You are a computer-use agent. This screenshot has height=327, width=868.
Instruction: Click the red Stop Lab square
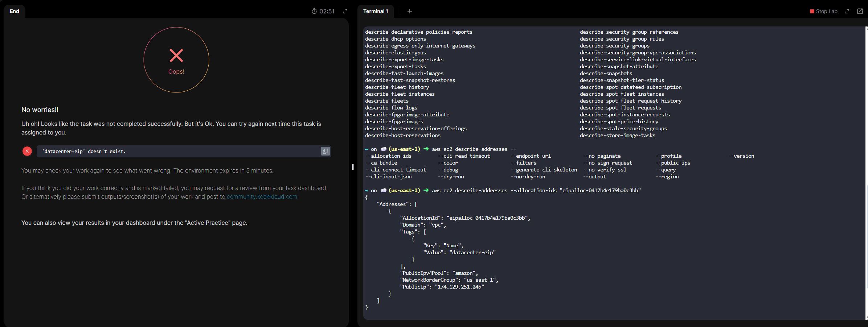812,11
